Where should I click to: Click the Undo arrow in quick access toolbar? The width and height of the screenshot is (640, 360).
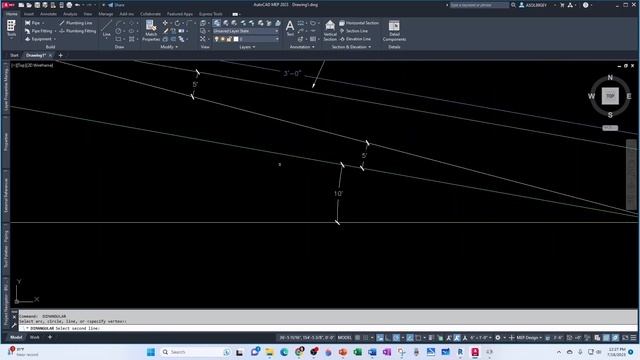(77, 5)
